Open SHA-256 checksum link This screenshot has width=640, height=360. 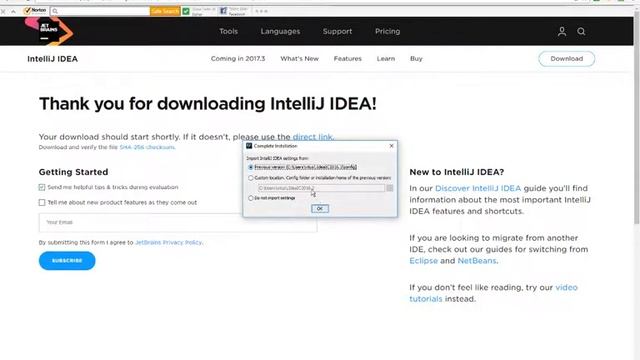[x=147, y=147]
